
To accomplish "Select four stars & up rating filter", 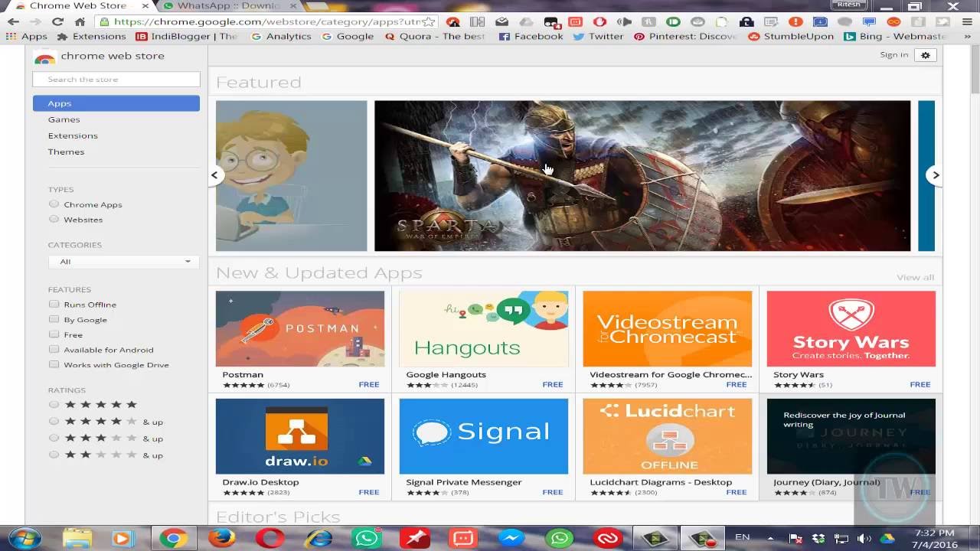I will click(x=54, y=421).
